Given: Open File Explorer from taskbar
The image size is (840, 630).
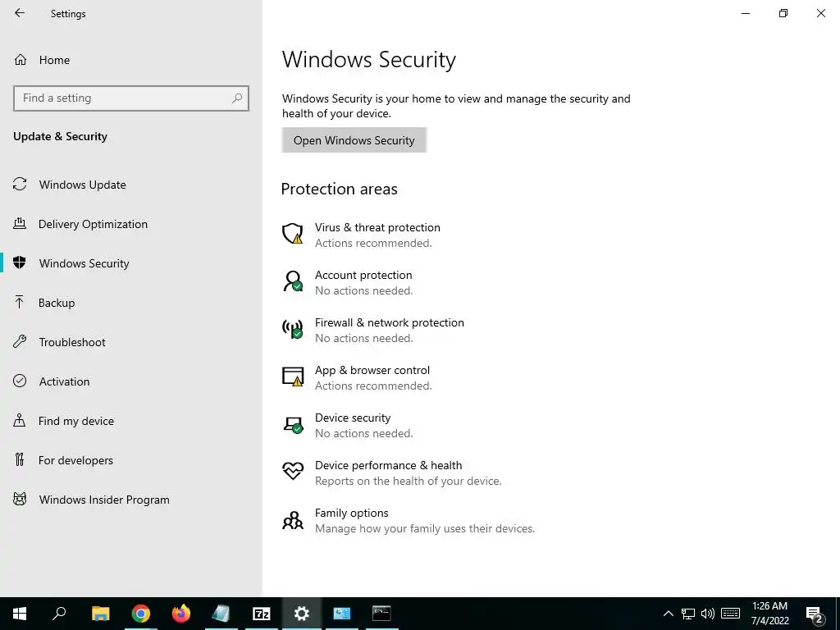Looking at the screenshot, I should coord(100,614).
